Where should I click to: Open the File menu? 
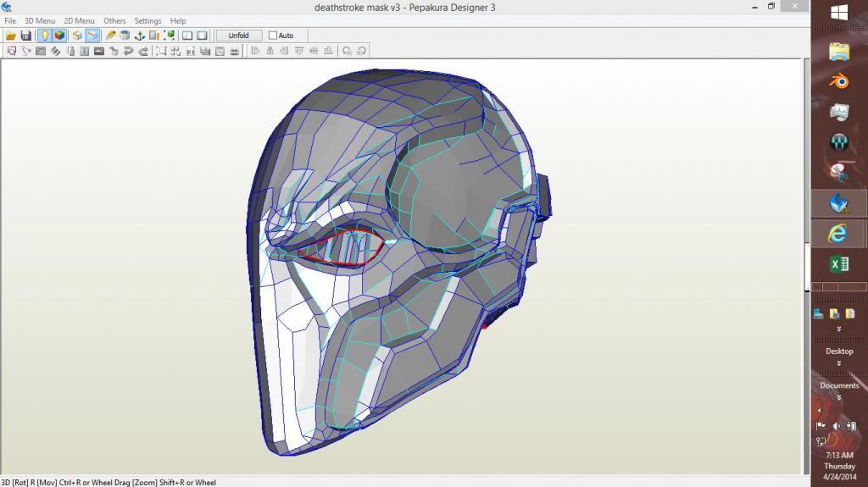click(10, 20)
